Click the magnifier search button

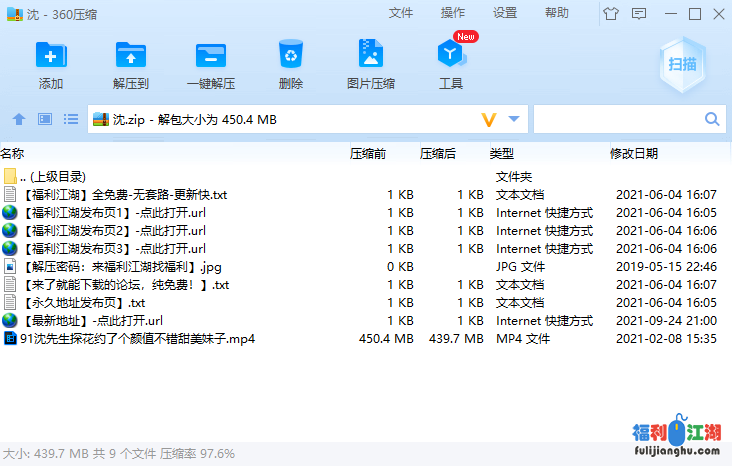coord(713,119)
